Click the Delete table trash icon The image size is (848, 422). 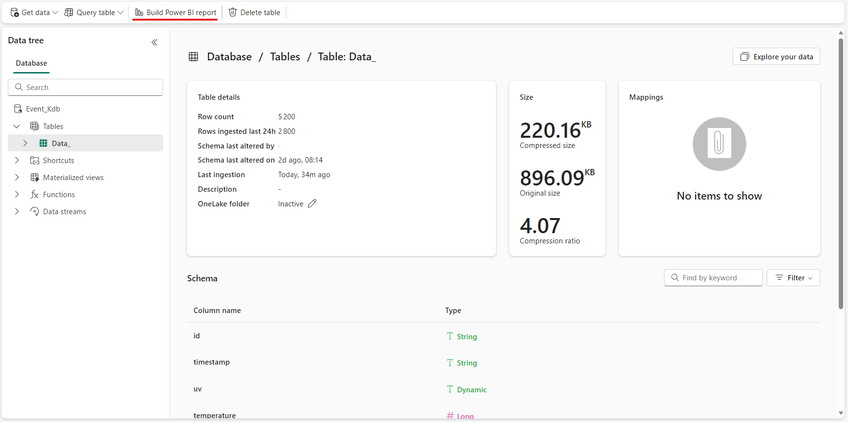(233, 12)
